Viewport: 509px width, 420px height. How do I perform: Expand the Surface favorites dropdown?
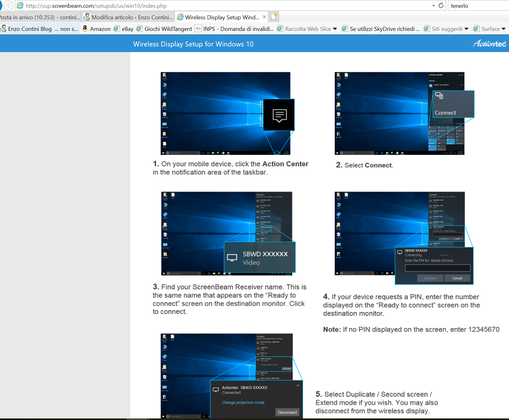(x=503, y=29)
